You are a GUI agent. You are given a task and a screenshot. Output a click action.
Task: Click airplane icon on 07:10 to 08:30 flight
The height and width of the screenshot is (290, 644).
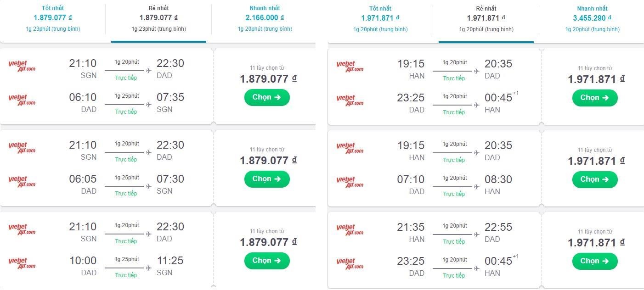(476, 187)
